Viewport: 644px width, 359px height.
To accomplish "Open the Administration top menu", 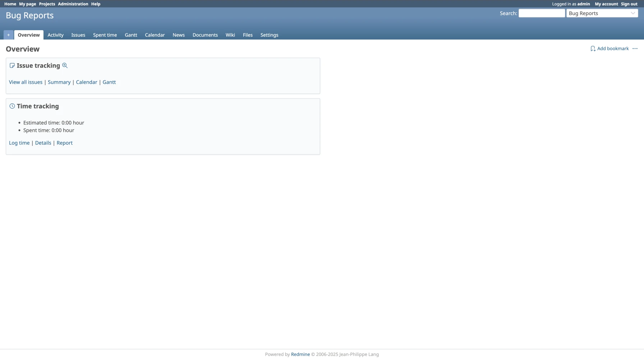I will [x=73, y=4].
